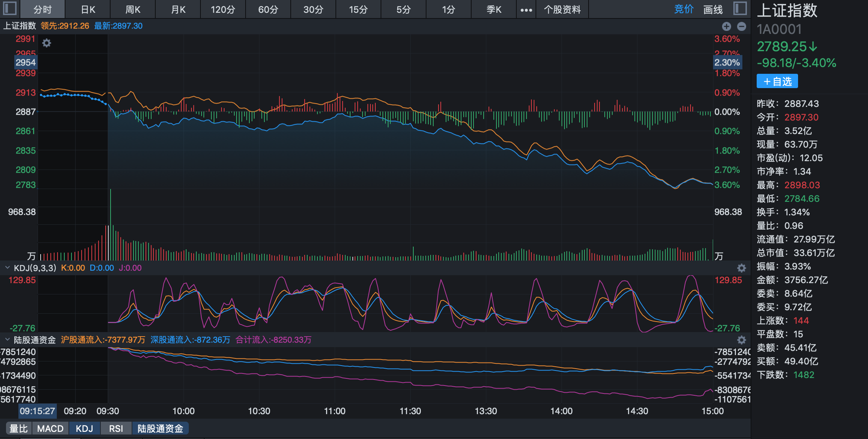Click the 合计流入 value text
Screen dimensions: 868x439
point(273,340)
